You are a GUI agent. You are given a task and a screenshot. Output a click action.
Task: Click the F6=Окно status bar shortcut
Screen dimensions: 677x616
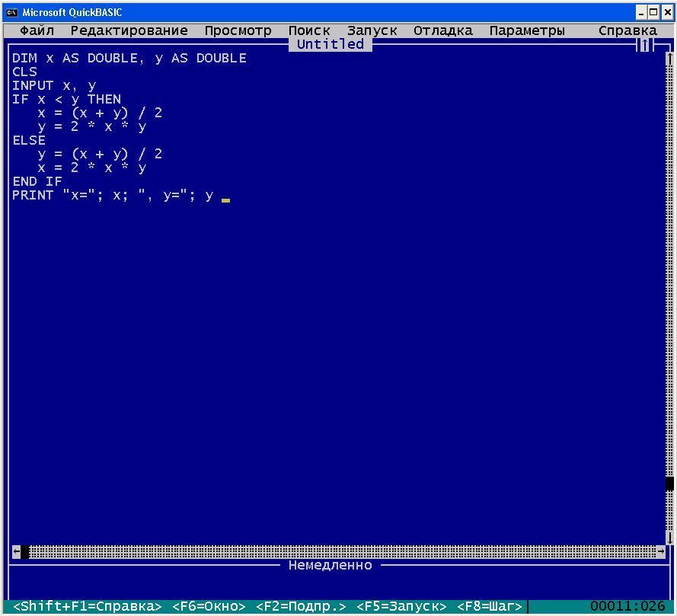(x=209, y=607)
